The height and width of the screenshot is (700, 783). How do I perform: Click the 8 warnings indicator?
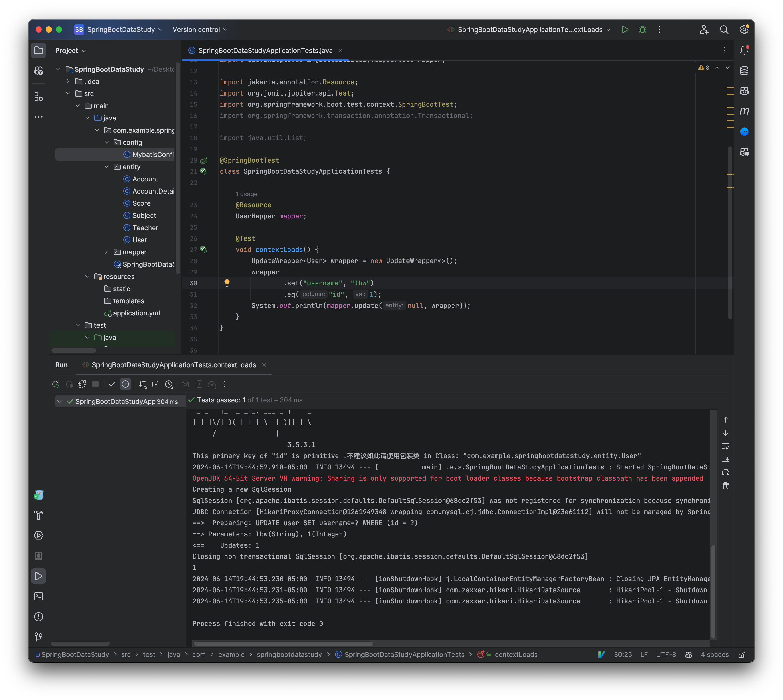pyautogui.click(x=704, y=68)
